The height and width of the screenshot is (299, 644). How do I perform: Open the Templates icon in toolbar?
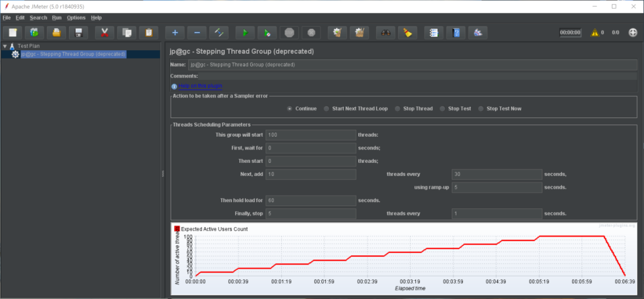click(34, 32)
